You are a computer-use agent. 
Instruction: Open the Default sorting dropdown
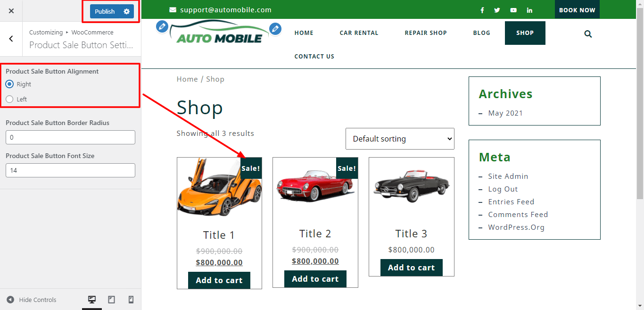(x=400, y=139)
